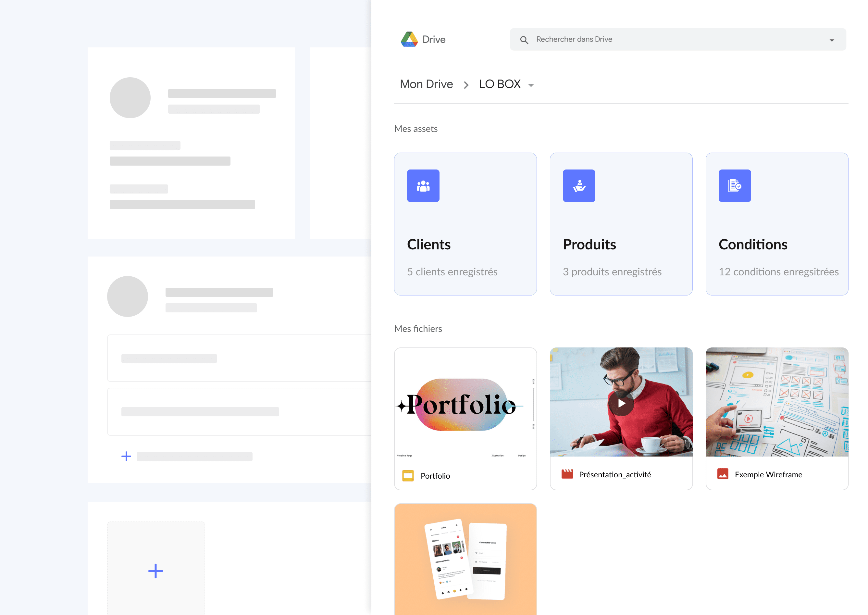Click the breadcrumb chevron separator
Viewport: 868px width, 615px height.
tap(466, 85)
